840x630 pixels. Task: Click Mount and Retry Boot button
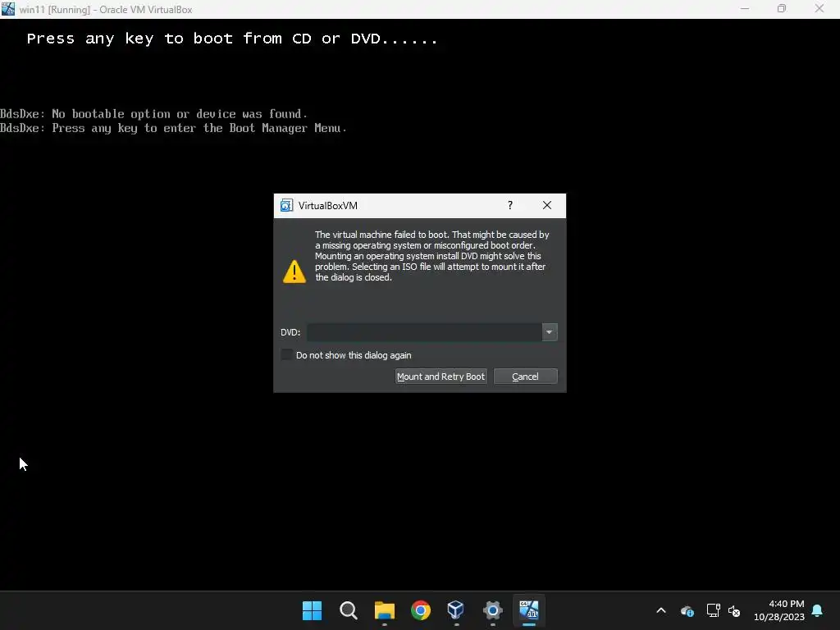[x=441, y=376]
